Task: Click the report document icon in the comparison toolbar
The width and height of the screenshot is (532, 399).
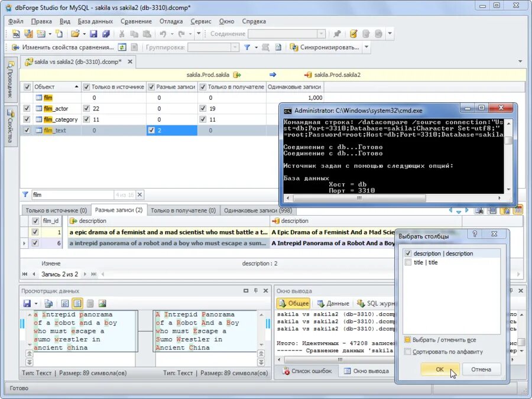Action: point(278,47)
